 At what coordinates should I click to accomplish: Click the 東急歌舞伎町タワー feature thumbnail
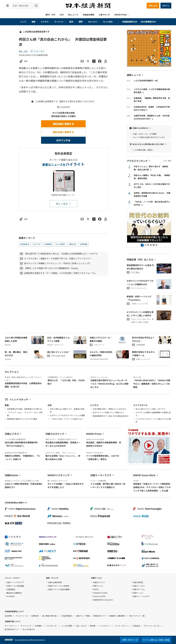(164, 269)
